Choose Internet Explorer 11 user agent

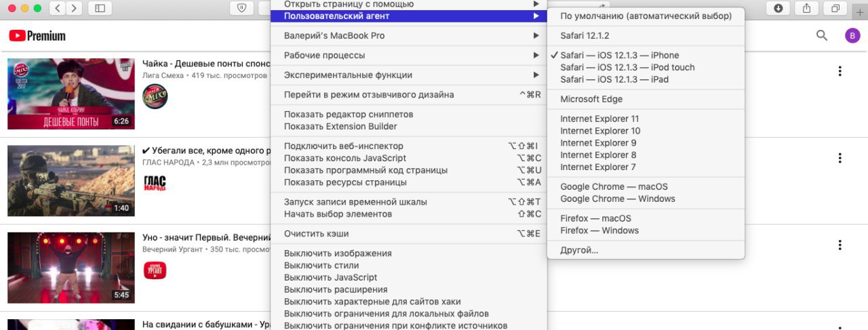646,119
